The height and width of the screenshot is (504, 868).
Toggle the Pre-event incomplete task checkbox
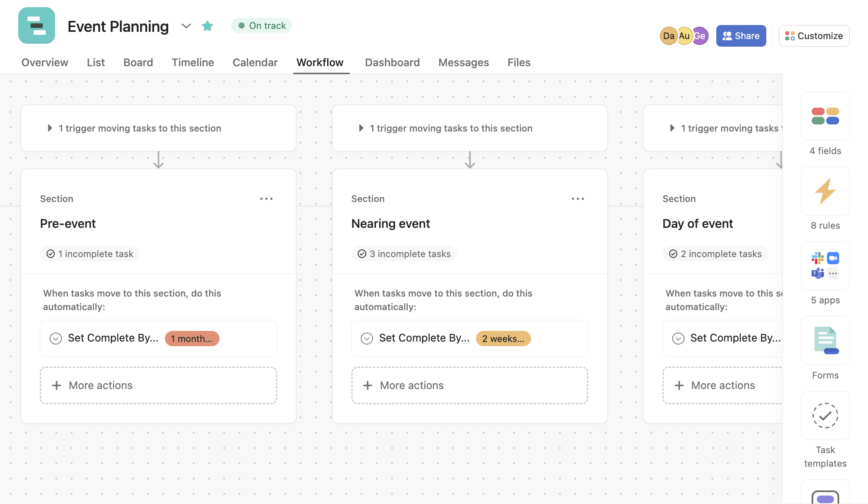51,252
